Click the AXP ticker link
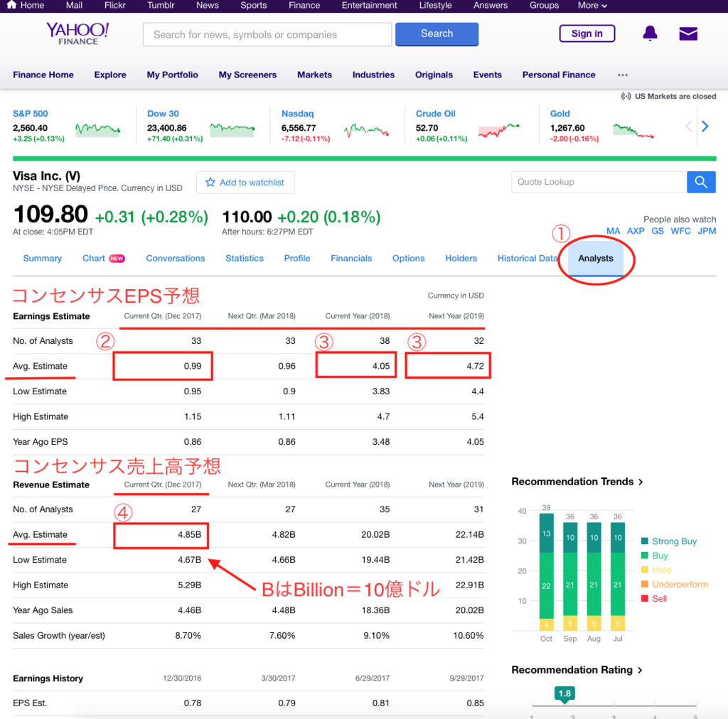The height and width of the screenshot is (719, 728). 636,231
